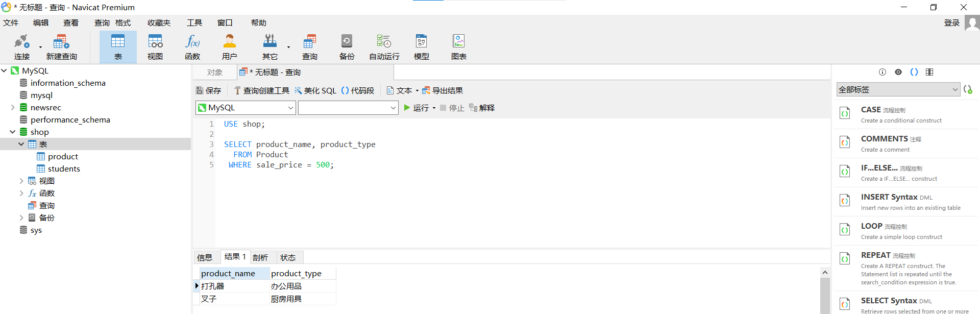Select the sys database

[36, 230]
